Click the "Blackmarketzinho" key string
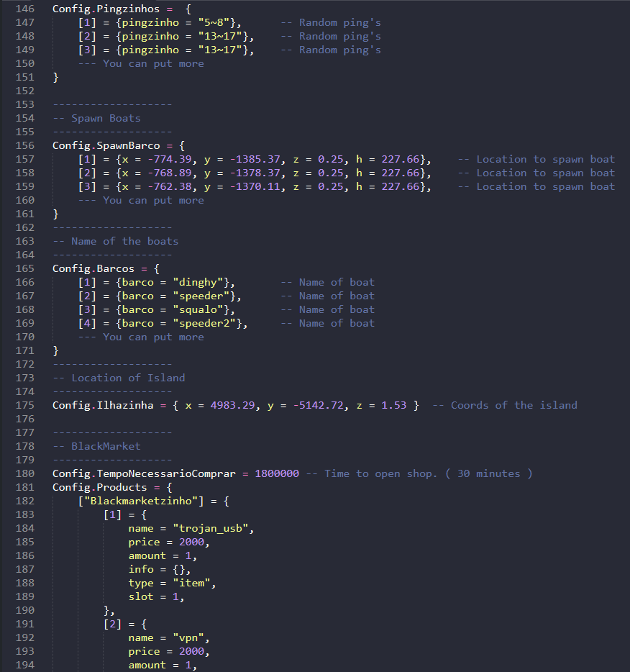630x672 pixels. point(140,501)
